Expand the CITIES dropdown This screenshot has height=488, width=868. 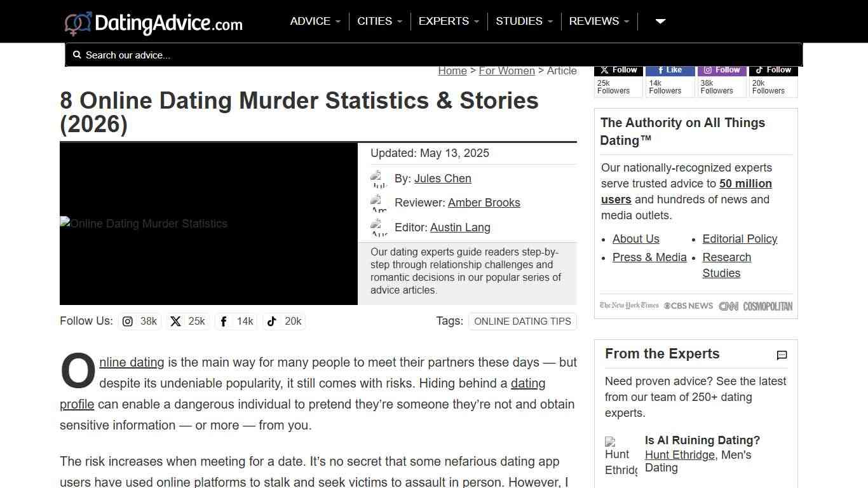tap(379, 21)
